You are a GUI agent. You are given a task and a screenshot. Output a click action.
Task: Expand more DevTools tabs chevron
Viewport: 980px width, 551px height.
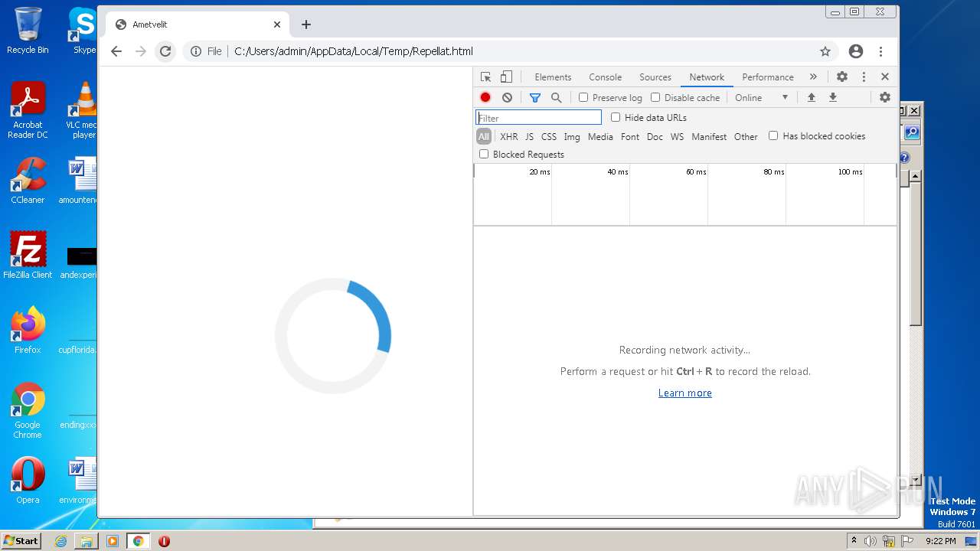(813, 77)
